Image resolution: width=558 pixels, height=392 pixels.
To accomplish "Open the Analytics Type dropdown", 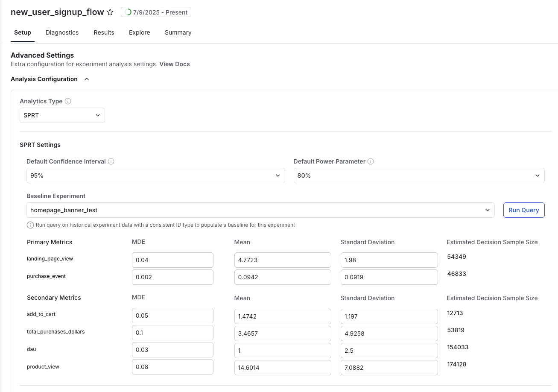I will coord(62,115).
